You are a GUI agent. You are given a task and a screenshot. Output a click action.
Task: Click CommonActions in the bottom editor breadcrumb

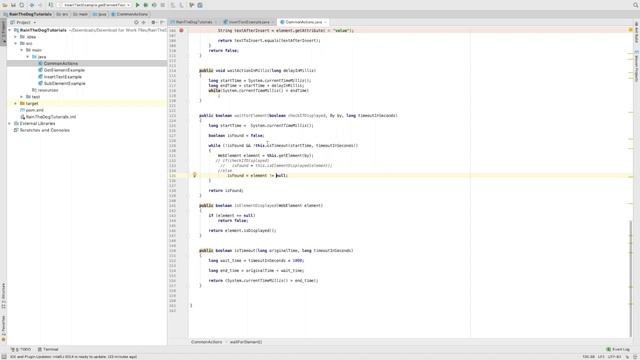coord(207,342)
